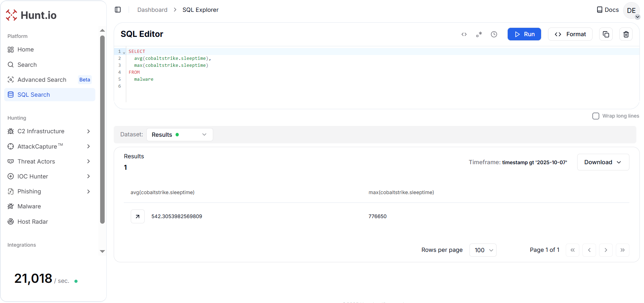Screen dimensions: 644x303
Task: Change Rows per page from 100
Action: tap(483, 250)
